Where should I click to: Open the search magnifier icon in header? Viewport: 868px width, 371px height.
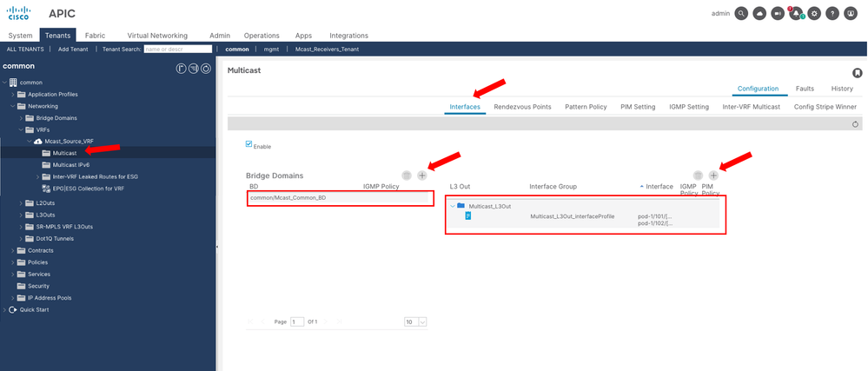741,14
